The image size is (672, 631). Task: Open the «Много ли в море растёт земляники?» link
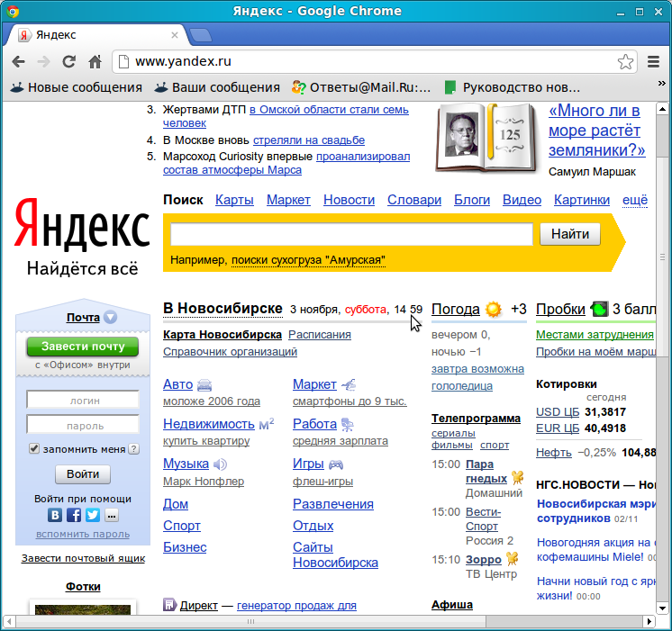[x=596, y=131]
